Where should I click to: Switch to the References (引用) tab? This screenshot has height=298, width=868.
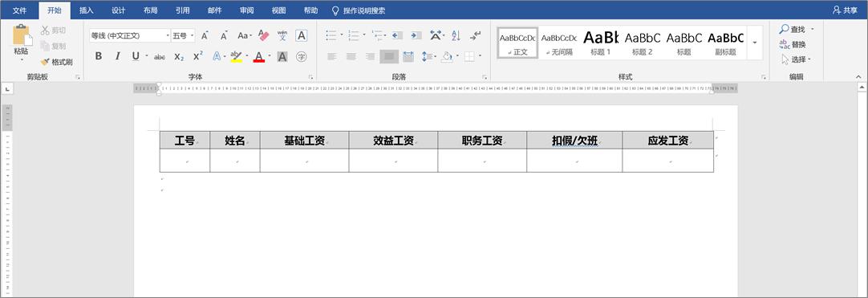coord(182,10)
